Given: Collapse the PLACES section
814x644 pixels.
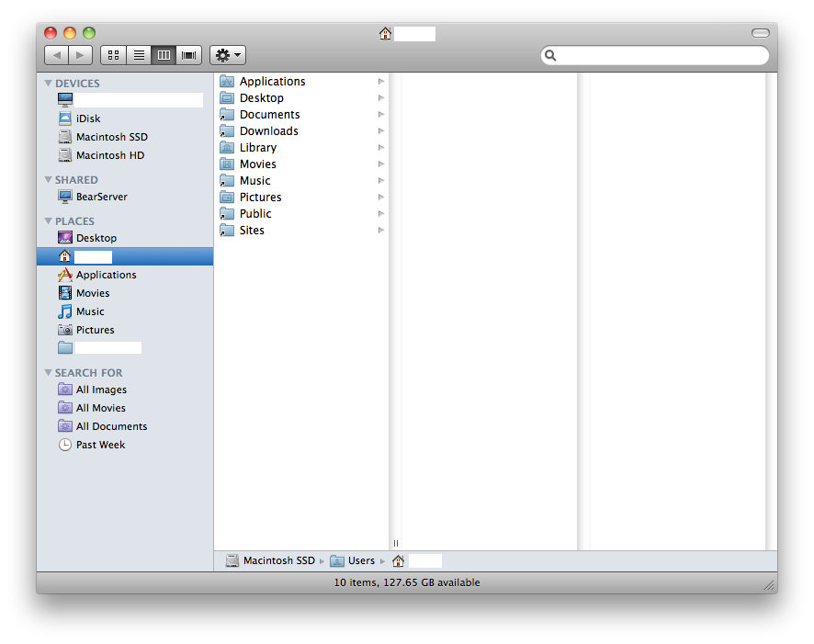Looking at the screenshot, I should pyautogui.click(x=49, y=221).
